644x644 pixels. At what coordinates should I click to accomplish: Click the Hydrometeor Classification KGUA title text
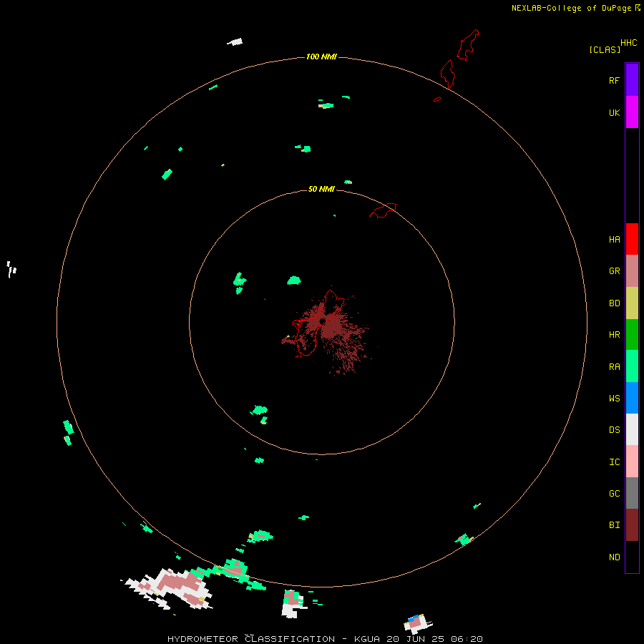coord(325,639)
